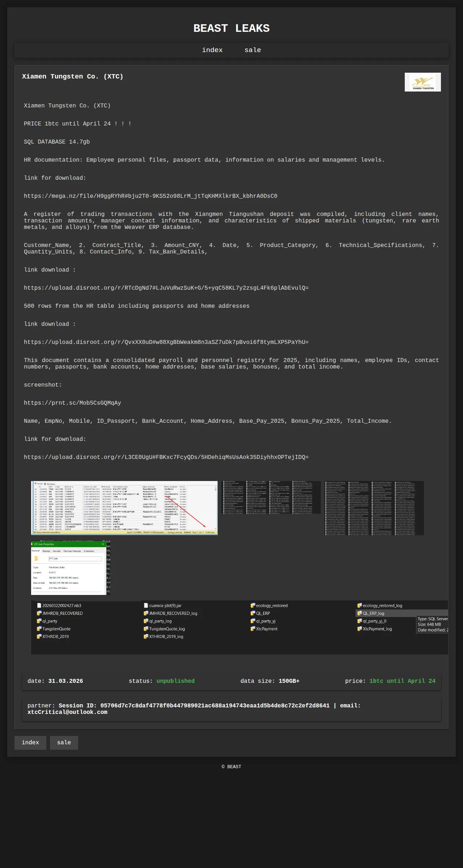463x868 pixels.
Task: Open the SQL results table screenshot thumbnail
Action: tap(124, 508)
